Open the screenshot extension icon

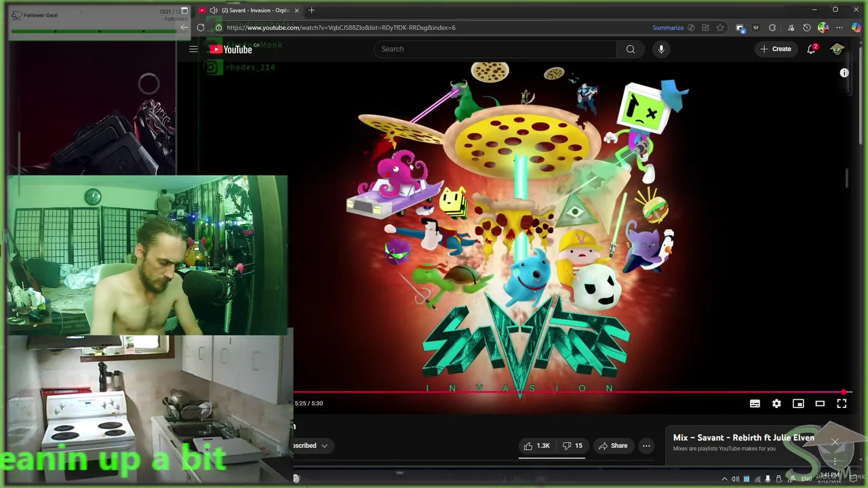(x=740, y=28)
